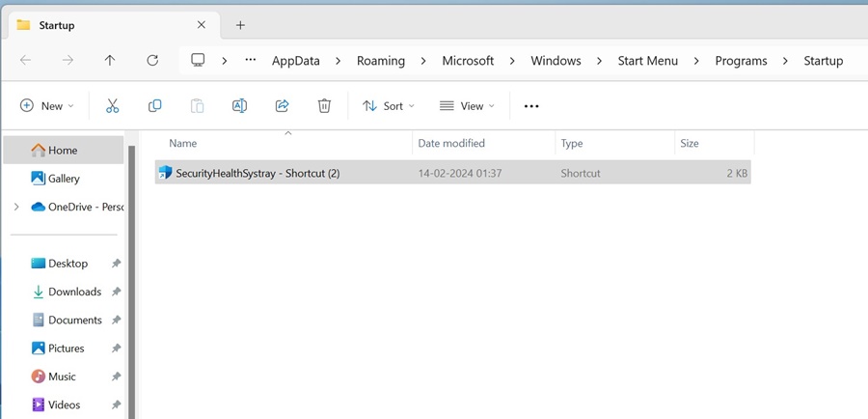This screenshot has height=419, width=868.
Task: Unpin Desktop using its pin icon
Action: [117, 264]
